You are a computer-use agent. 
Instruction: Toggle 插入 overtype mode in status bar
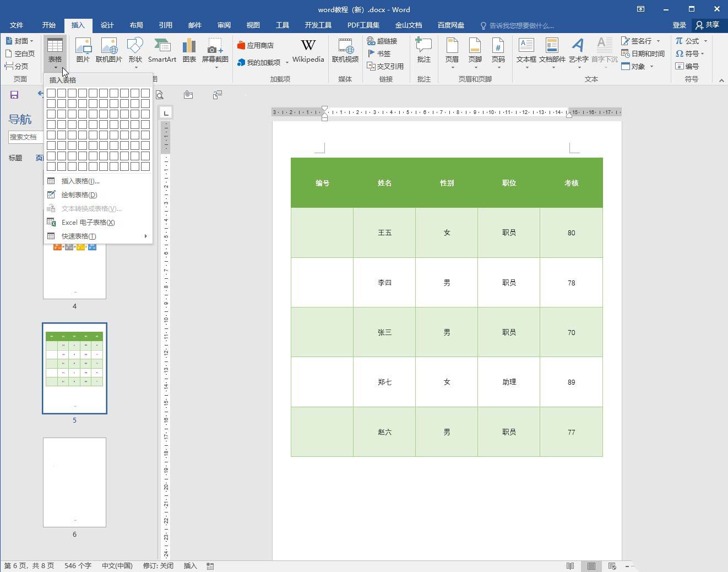pyautogui.click(x=190, y=566)
